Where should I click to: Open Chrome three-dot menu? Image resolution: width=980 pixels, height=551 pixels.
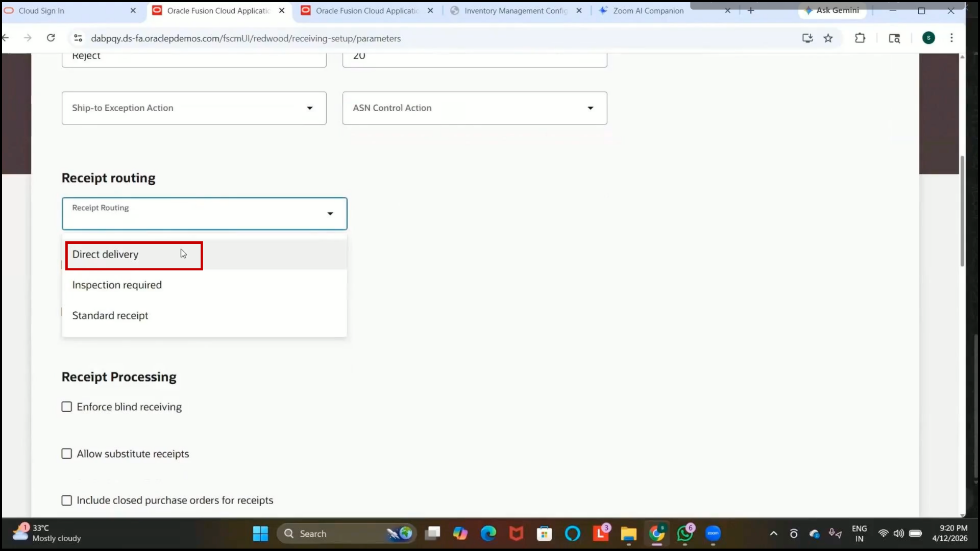[951, 38]
